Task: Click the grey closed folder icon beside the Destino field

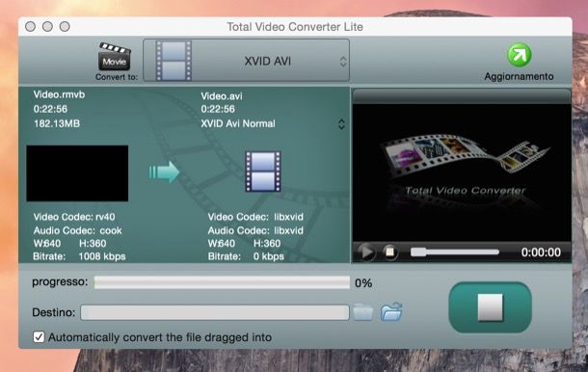Action: click(363, 311)
